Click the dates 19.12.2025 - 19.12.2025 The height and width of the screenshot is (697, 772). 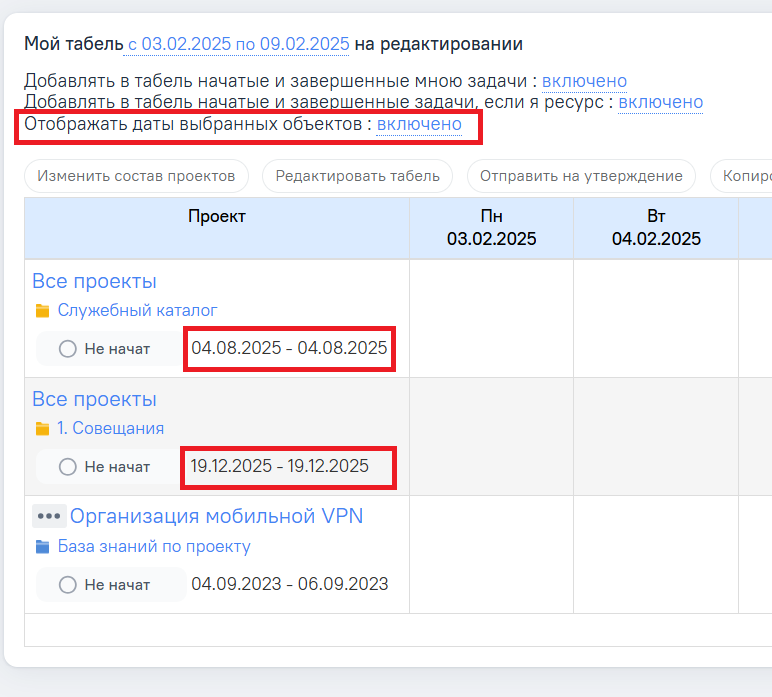279,466
